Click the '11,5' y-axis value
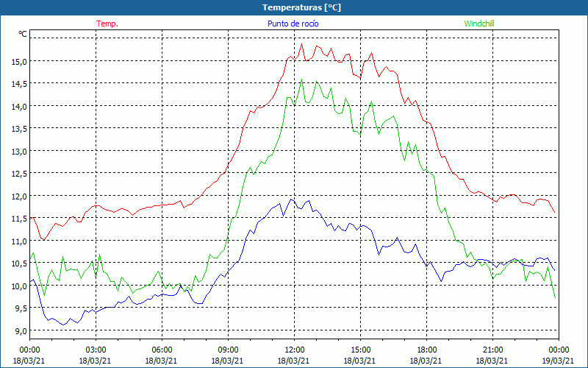588x368 pixels. pos(19,219)
